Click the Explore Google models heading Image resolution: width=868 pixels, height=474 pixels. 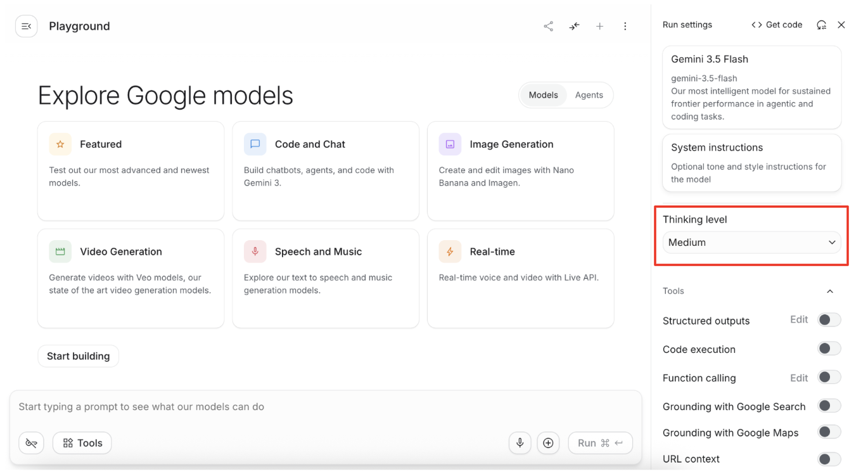[165, 95]
